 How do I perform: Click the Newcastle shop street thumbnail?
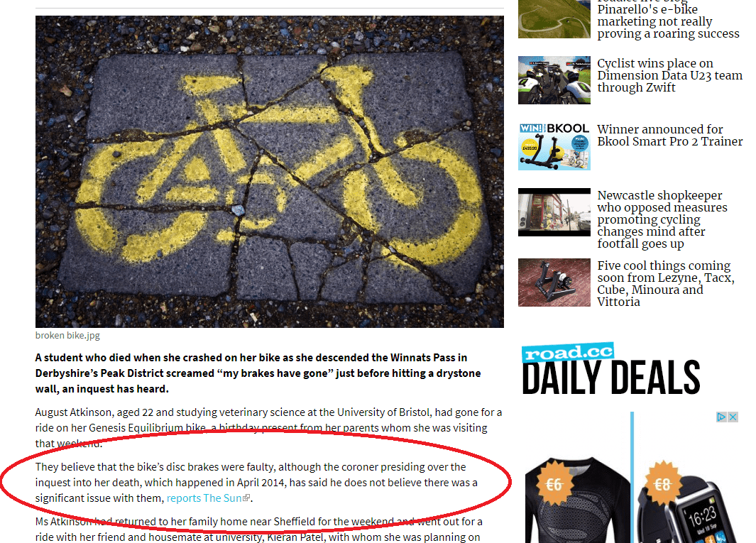pos(554,212)
